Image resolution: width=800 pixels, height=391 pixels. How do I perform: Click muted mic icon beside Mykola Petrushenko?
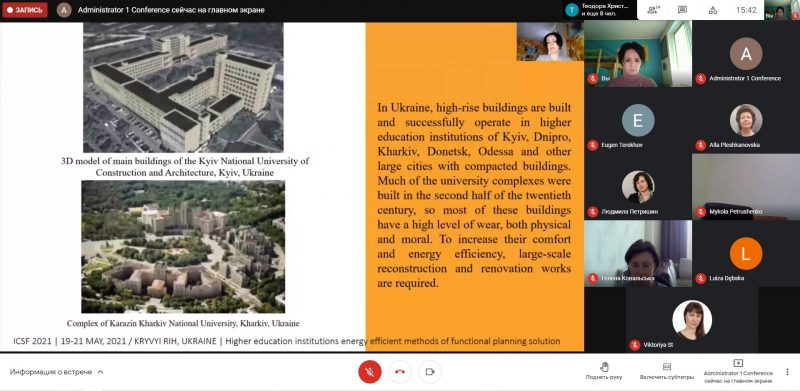click(x=701, y=211)
